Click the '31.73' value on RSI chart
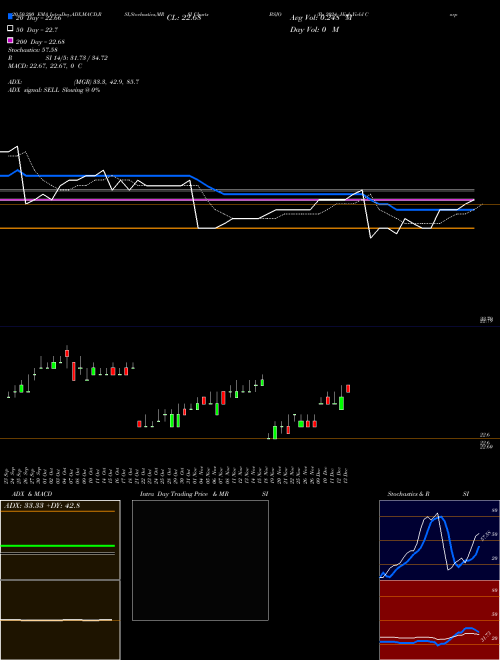The height and width of the screenshot is (660, 500). (485, 636)
